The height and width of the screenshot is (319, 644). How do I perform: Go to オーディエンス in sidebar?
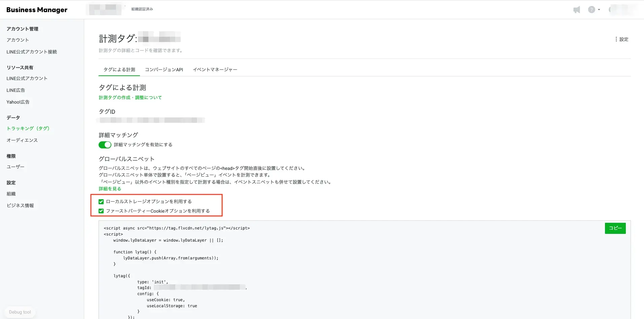22,140
